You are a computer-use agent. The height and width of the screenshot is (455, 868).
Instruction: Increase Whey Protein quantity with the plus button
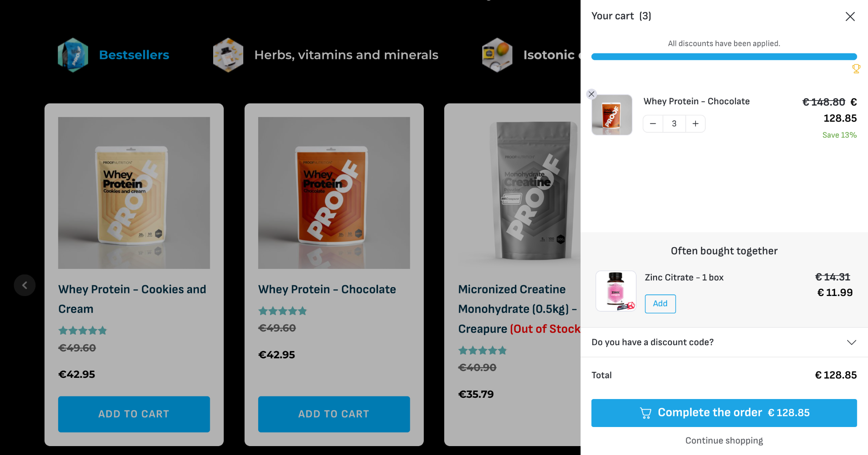(696, 124)
